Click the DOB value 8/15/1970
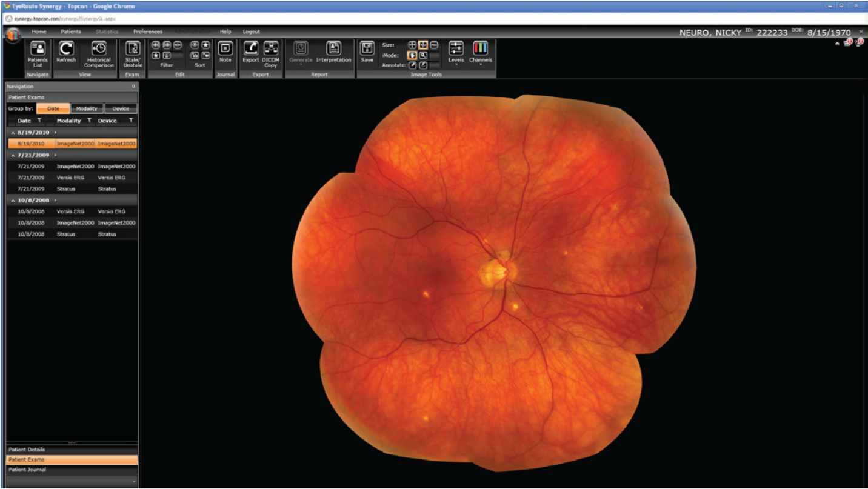Screen dimensions: 868x489 [x=829, y=32]
